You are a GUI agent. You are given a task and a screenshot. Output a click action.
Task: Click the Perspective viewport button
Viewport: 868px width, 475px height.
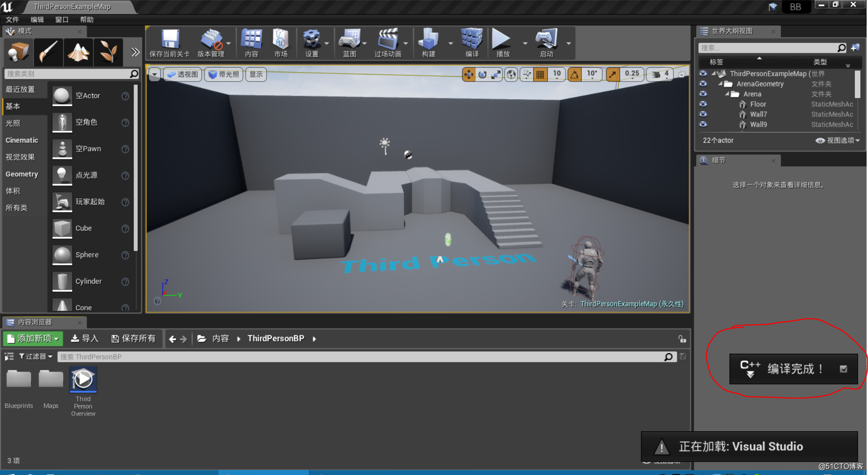[x=183, y=74]
